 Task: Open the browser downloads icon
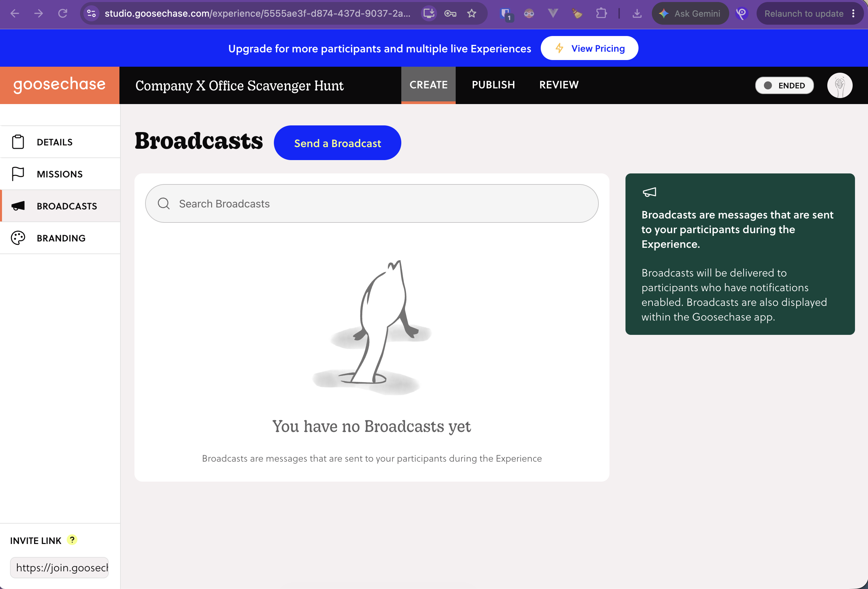tap(637, 13)
